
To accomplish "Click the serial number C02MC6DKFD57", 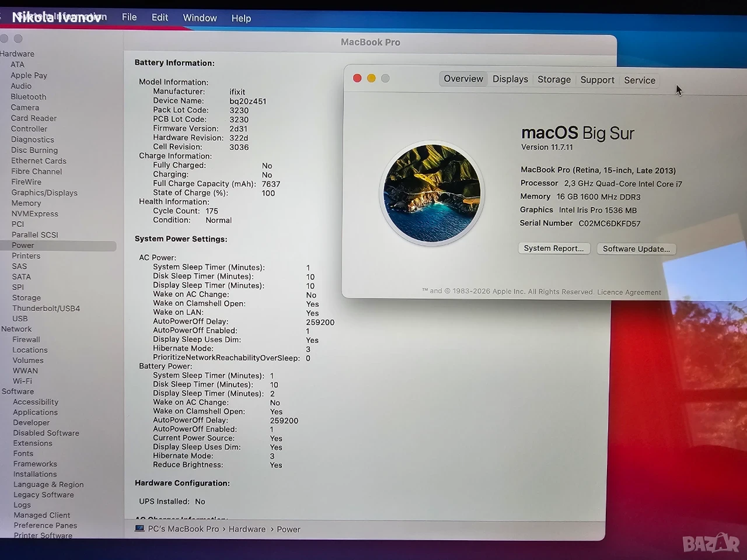I will coord(609,223).
